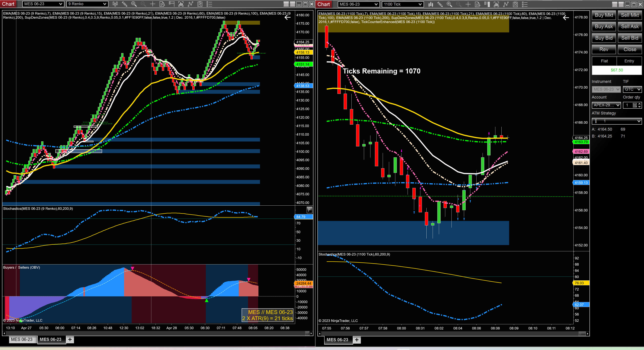644x350 pixels.
Task: Open order quantity calculator icon
Action: point(635,105)
